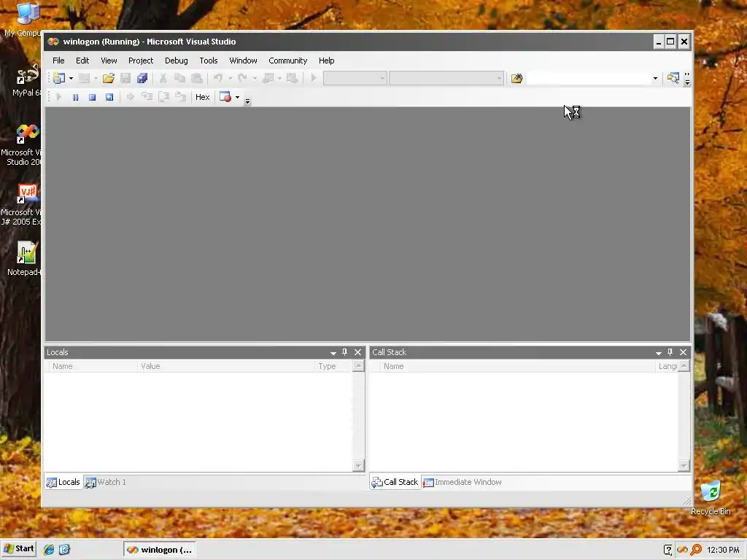747x560 pixels.
Task: Click the Step Into icon
Action: 147,97
